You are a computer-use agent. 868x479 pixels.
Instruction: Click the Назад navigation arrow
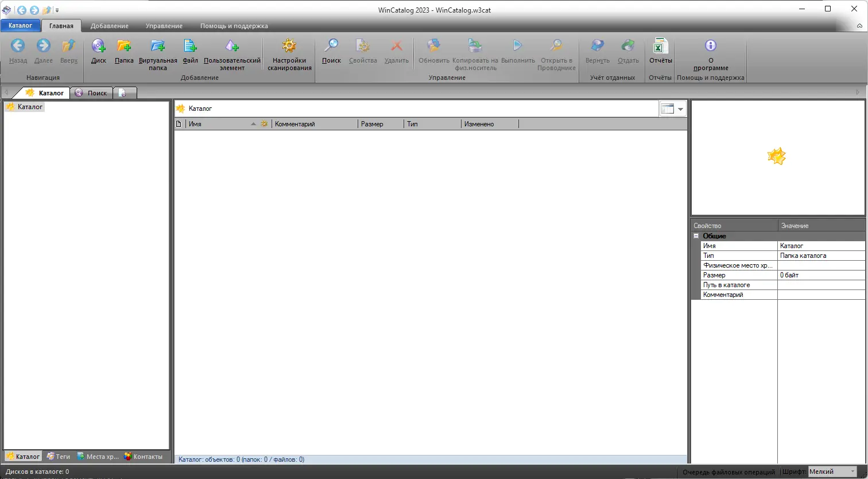coord(18,51)
